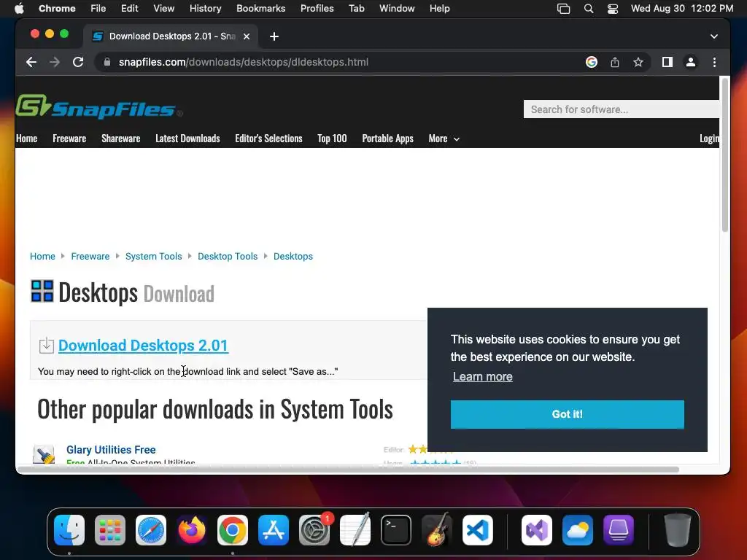This screenshot has height=560, width=747.
Task: Open the Bookmarks menu
Action: [x=260, y=9]
